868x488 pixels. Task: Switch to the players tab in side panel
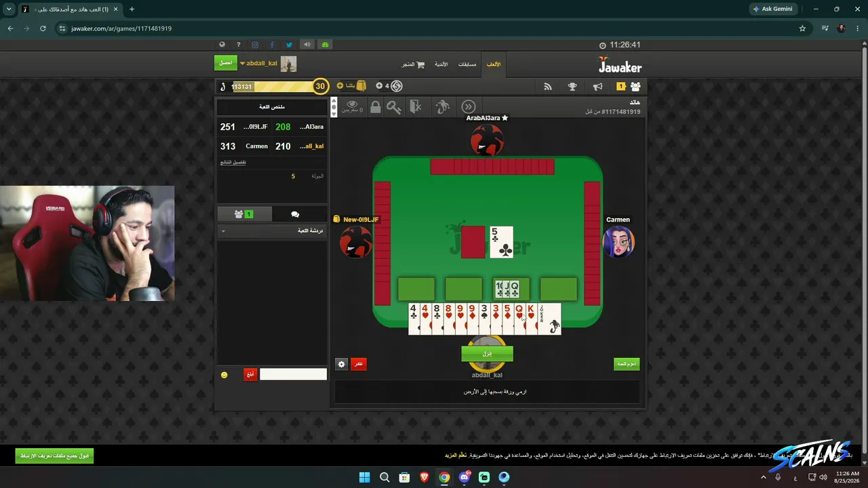tap(243, 214)
